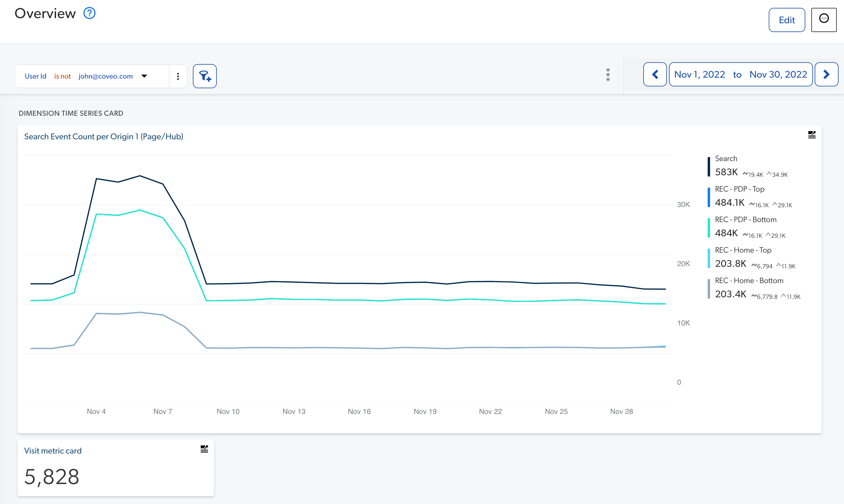Click the 5,828 value on Visit metric card
Image resolution: width=844 pixels, height=504 pixels.
(x=51, y=477)
